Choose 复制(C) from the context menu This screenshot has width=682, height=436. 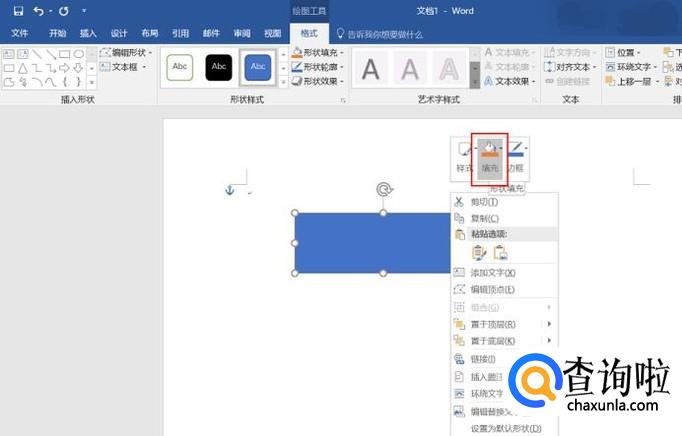point(505,218)
